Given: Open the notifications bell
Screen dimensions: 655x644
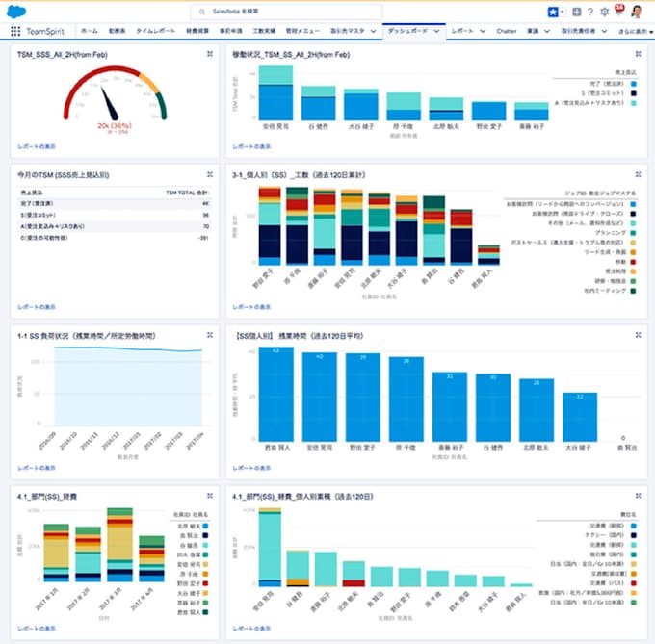Looking at the screenshot, I should pyautogui.click(x=617, y=12).
